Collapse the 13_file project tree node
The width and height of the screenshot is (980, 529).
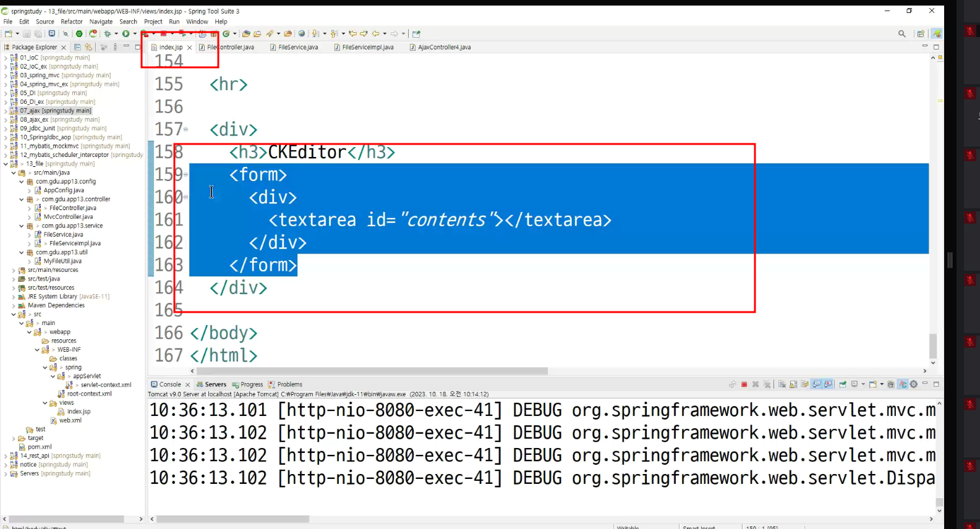(x=6, y=164)
